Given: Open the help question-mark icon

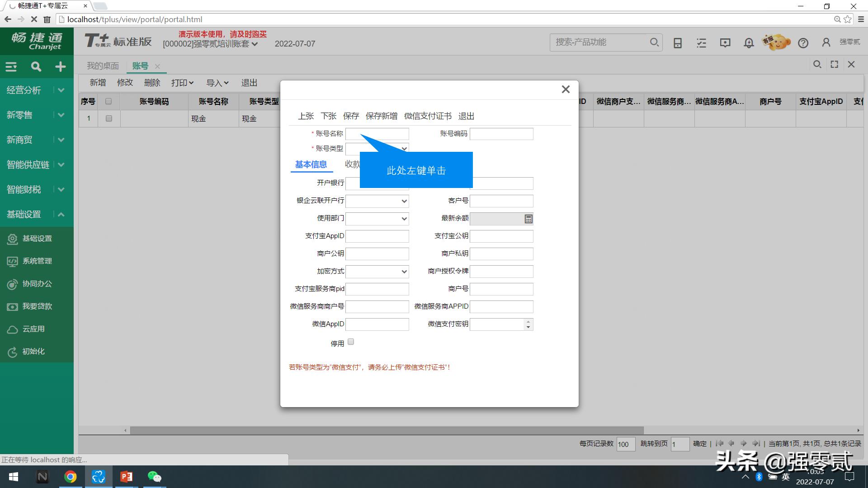Looking at the screenshot, I should coord(803,42).
